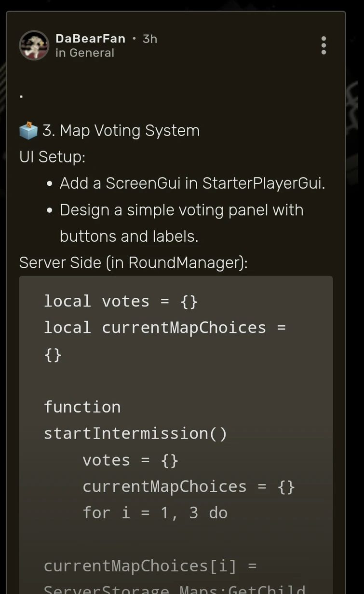Click the "local votes = {}" code line
Viewport: 364px width, 594px height.
(x=121, y=301)
